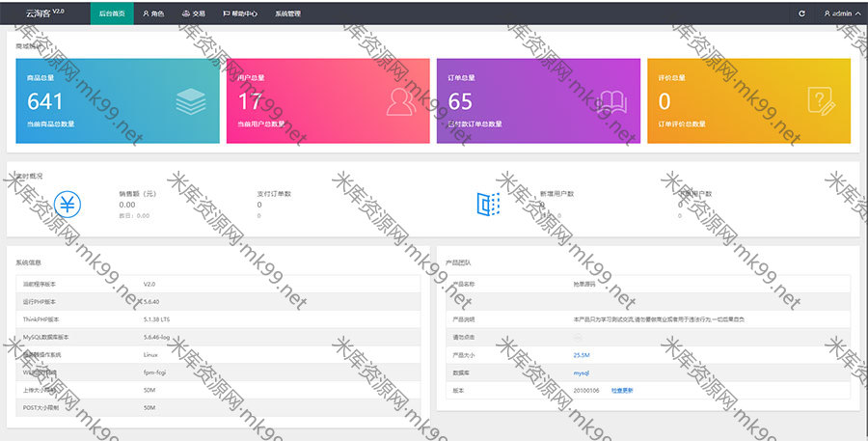The height and width of the screenshot is (441, 868).
Task: Click the 当前程序版本 row label
Action: click(x=40, y=285)
